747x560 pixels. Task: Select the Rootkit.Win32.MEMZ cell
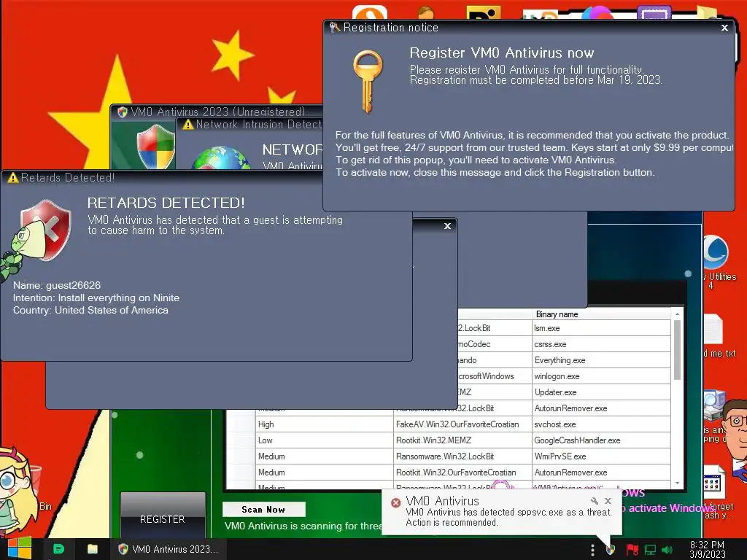click(462, 440)
